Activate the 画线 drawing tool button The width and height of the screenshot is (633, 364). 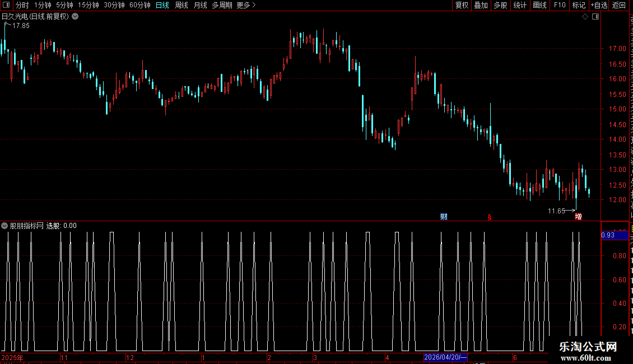(x=539, y=5)
